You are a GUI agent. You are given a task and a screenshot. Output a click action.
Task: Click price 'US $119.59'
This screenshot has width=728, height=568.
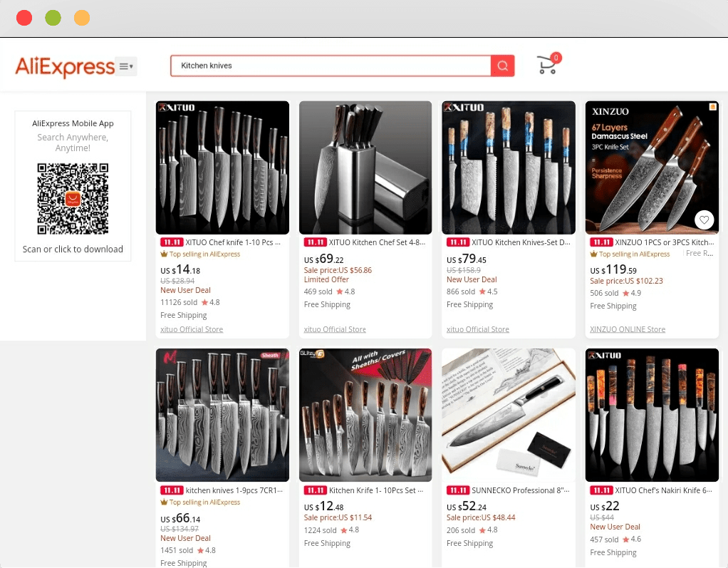pos(613,269)
